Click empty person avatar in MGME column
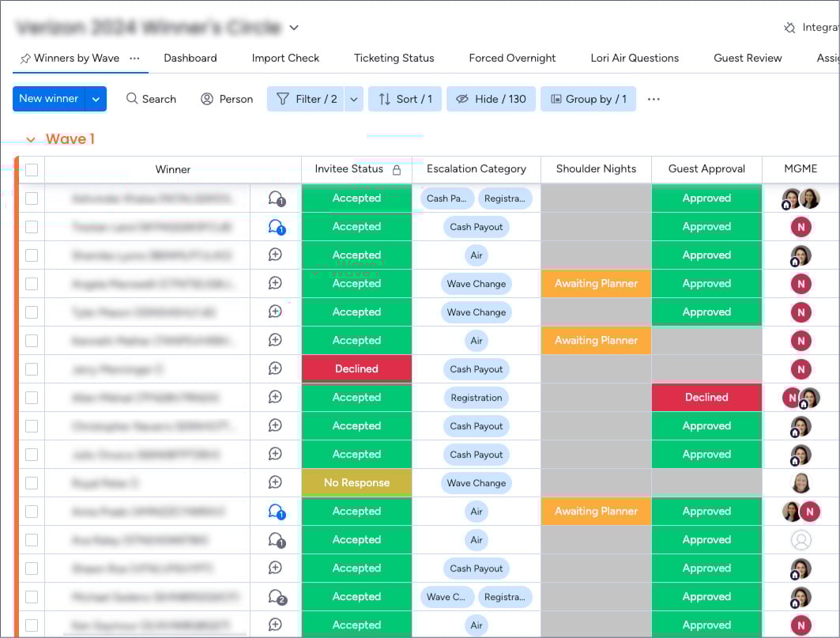 [x=800, y=540]
